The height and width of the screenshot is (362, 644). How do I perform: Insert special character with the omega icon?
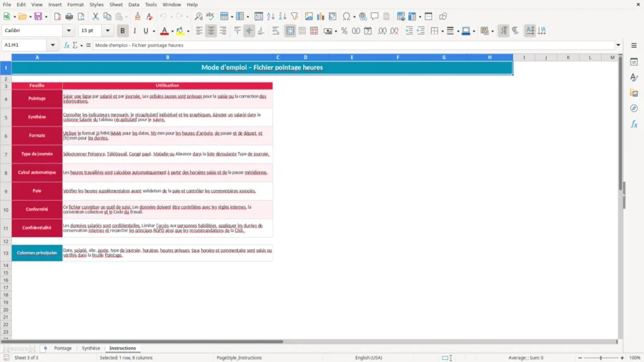[x=347, y=16]
